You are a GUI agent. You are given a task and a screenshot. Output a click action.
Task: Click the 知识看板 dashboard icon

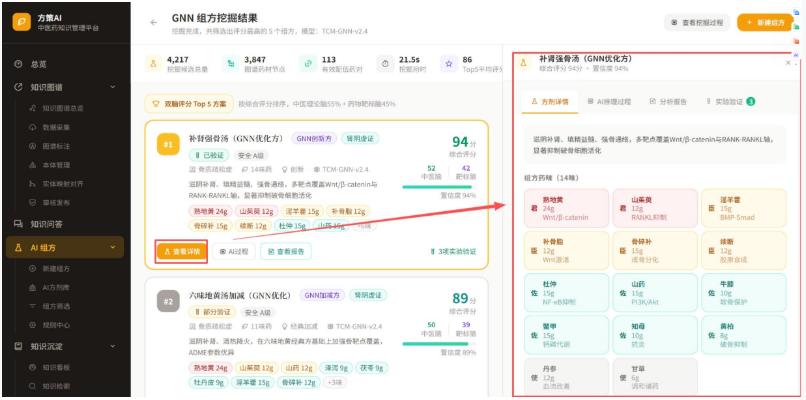(x=33, y=368)
